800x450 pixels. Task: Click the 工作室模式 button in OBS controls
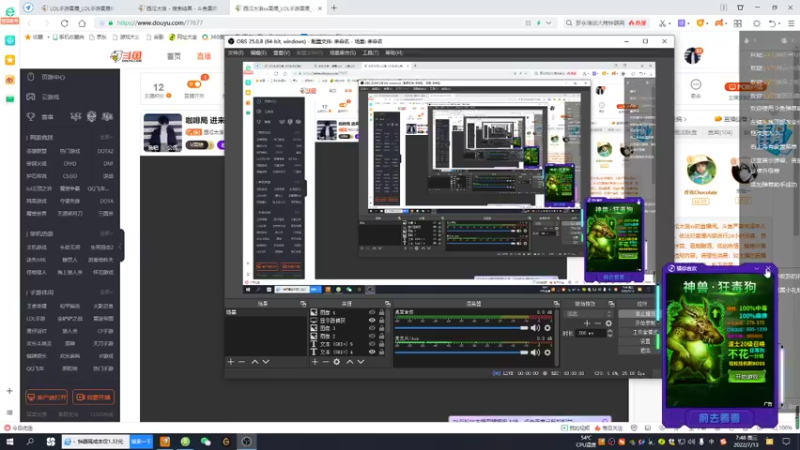(638, 332)
